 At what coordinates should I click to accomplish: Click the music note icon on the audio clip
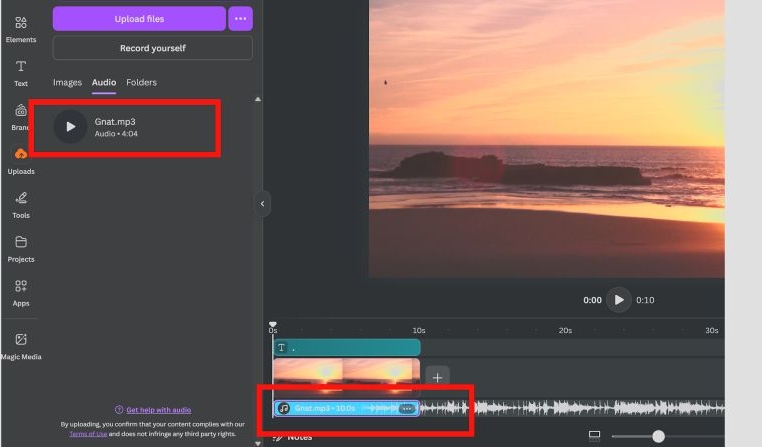[284, 408]
